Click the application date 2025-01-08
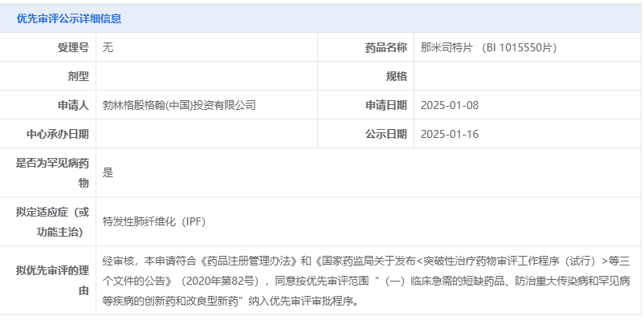This screenshot has height=320, width=644. (450, 105)
